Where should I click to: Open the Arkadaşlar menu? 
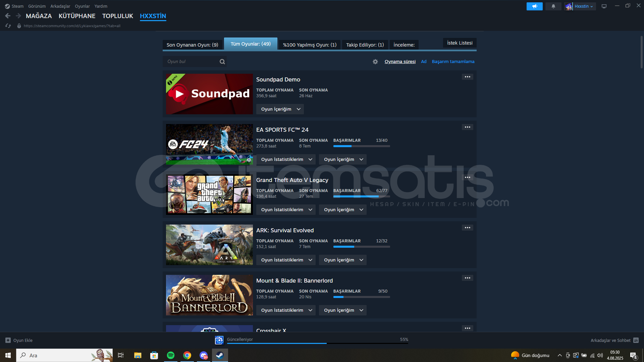coord(60,6)
